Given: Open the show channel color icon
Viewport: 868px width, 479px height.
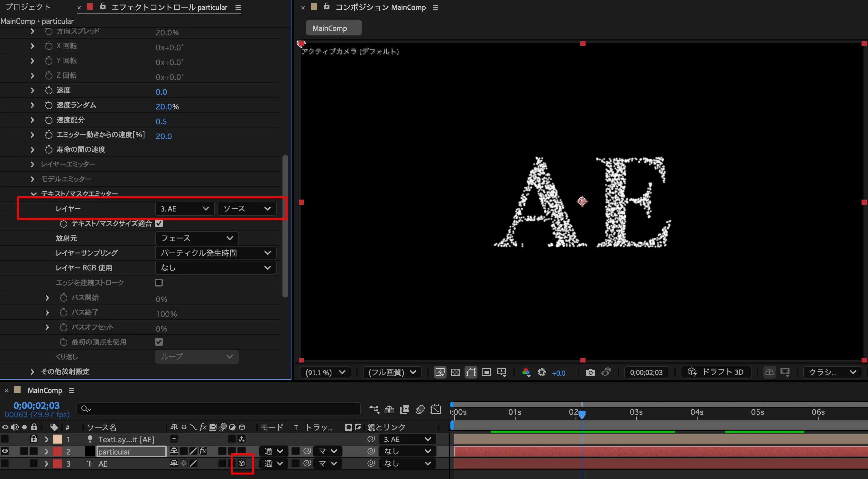Looking at the screenshot, I should (x=526, y=372).
